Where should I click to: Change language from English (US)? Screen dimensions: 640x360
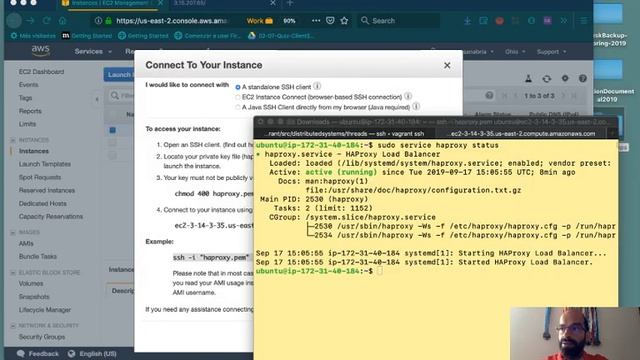(x=92, y=353)
